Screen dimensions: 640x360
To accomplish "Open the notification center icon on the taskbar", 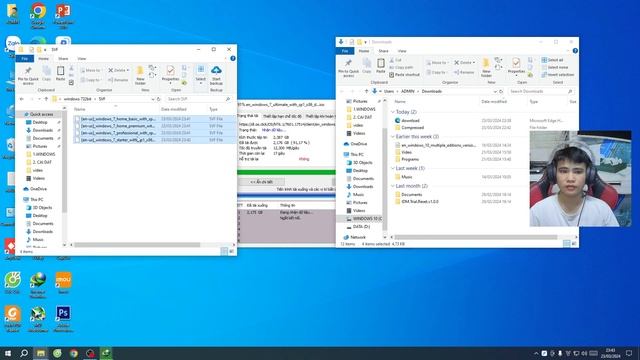I will (629, 353).
